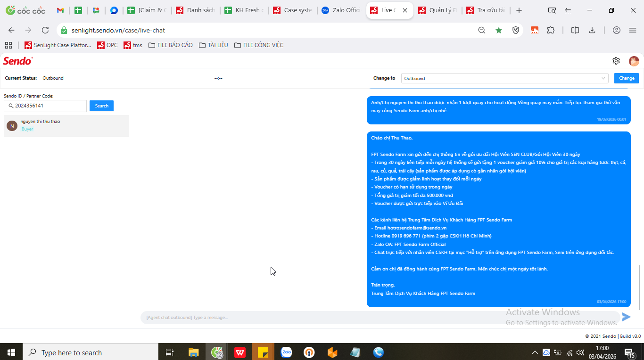644x360 pixels.
Task: Open the browser downloads icon
Action: [592, 30]
